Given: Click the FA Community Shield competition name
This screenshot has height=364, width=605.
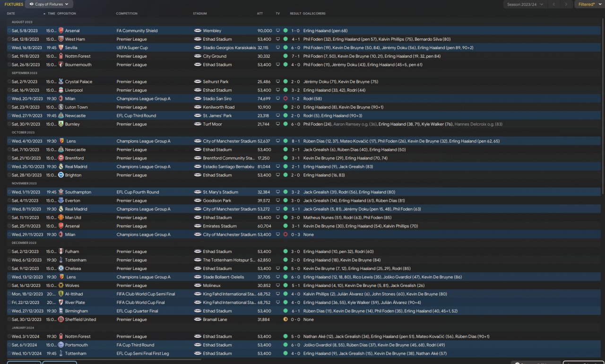Looking at the screenshot, I should coord(137,31).
